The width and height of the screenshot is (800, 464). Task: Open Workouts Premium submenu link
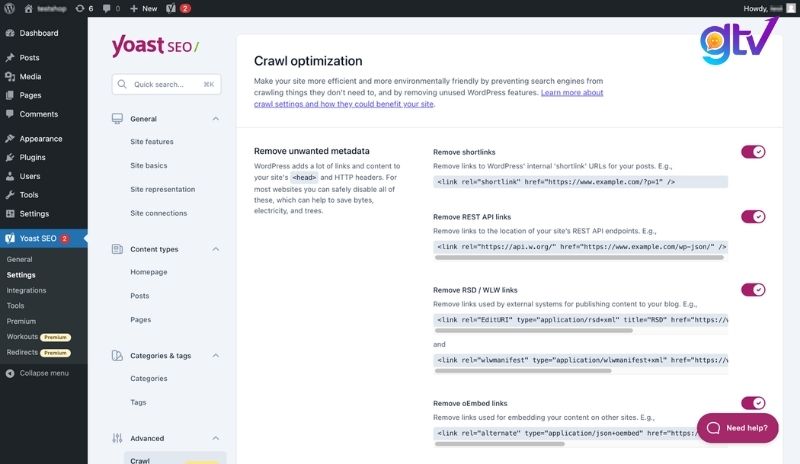click(39, 337)
